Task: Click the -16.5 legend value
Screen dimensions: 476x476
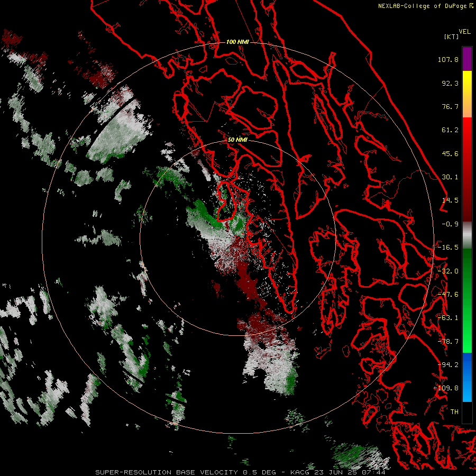Action: [x=448, y=248]
